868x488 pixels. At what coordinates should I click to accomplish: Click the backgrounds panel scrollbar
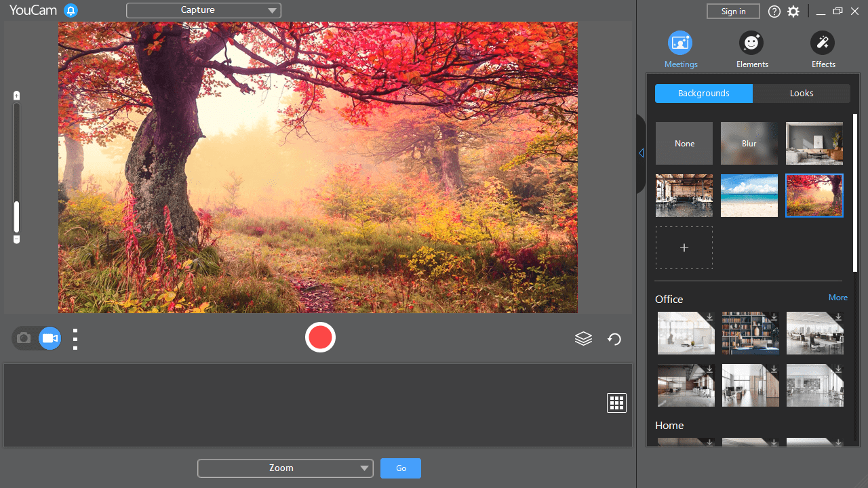855,193
